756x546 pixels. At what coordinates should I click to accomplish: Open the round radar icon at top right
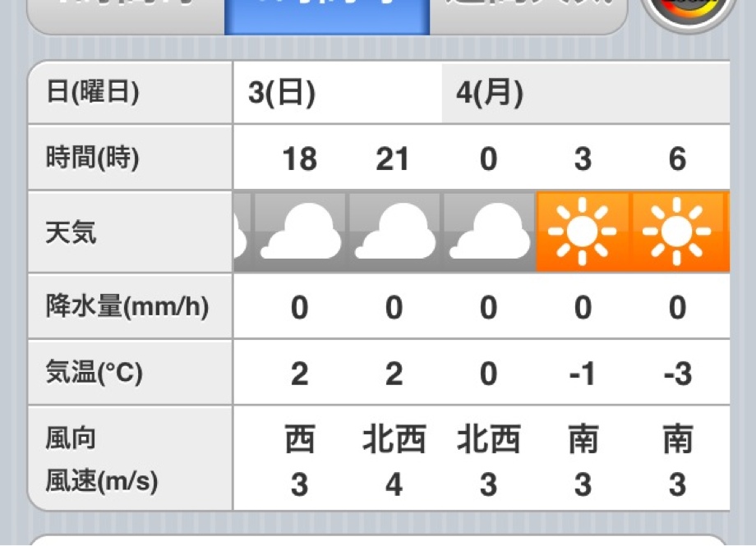pos(689,10)
